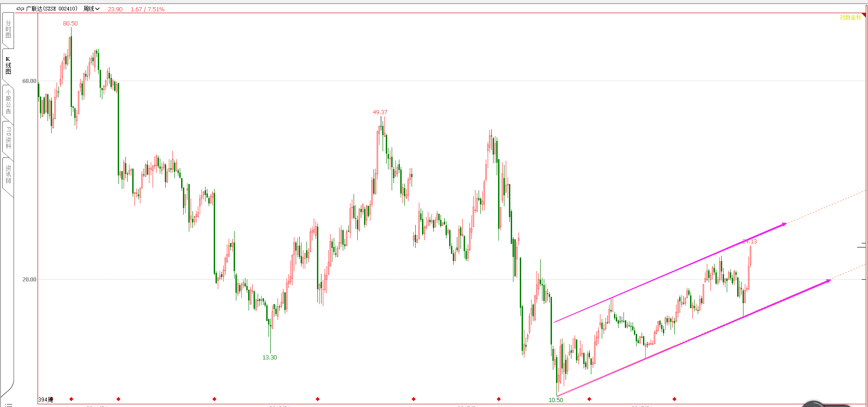Click the list icon at bottom left
This screenshot has width=868, height=407.
pos(9,405)
